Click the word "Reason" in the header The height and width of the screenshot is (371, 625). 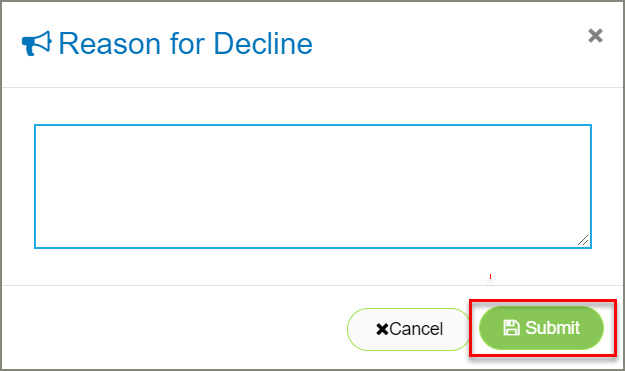tap(110, 43)
